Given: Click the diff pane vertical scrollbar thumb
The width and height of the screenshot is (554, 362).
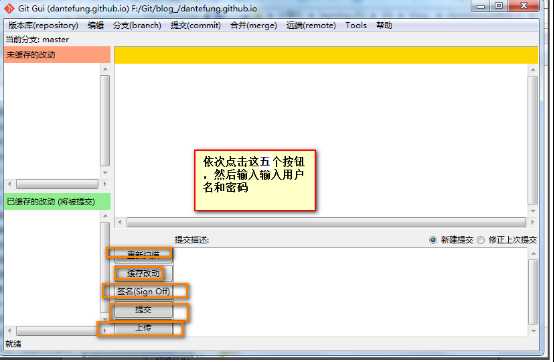Looking at the screenshot, I should pos(532,140).
